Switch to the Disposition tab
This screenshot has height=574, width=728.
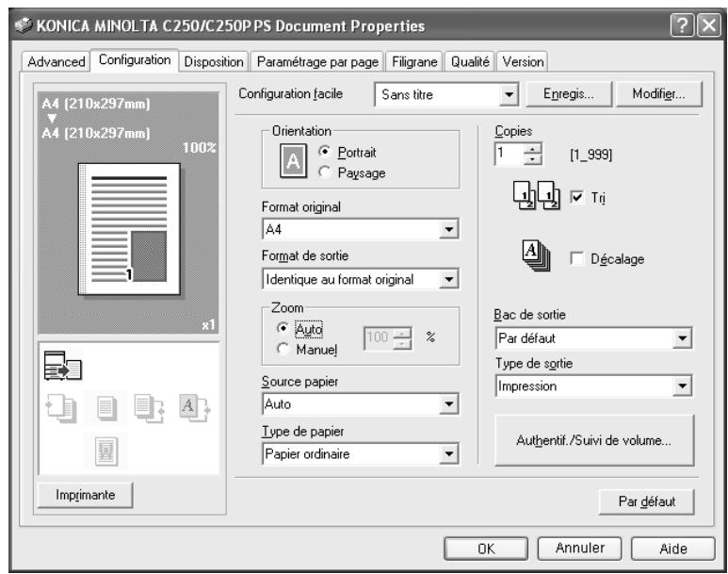(214, 61)
